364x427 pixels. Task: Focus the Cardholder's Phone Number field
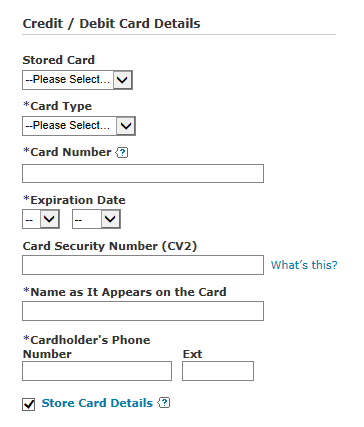click(x=97, y=371)
